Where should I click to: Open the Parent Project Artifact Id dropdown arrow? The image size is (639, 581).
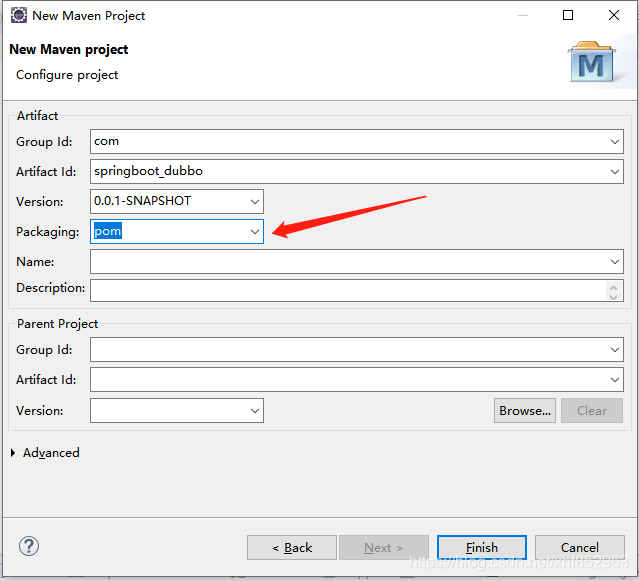coord(615,380)
